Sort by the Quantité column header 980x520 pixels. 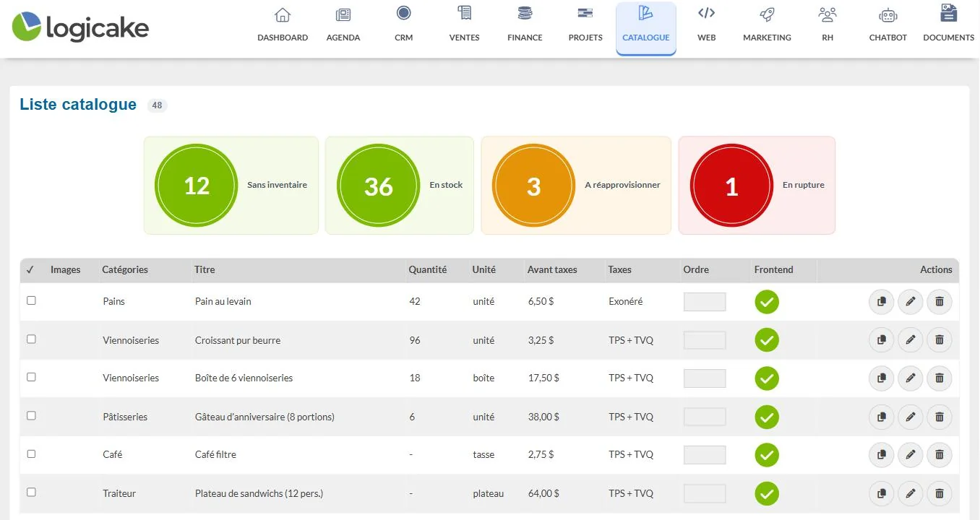click(428, 269)
